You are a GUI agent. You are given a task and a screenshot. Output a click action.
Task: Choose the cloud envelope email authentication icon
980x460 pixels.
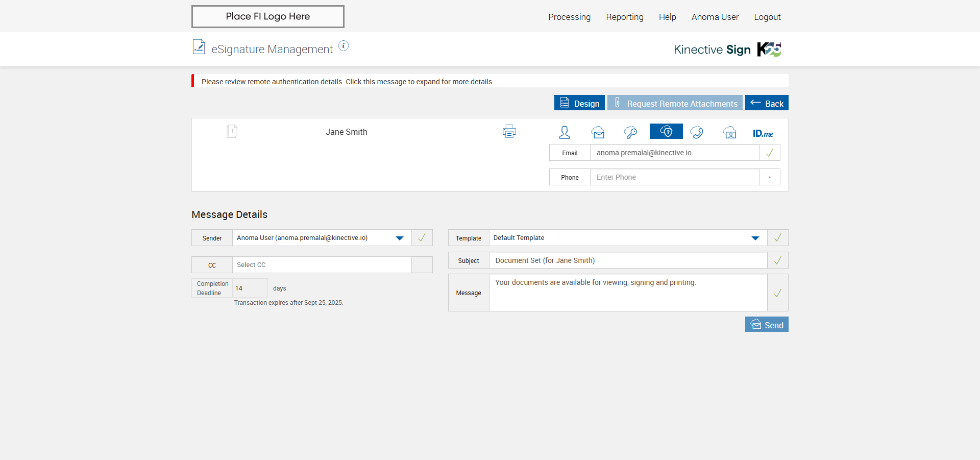(x=598, y=133)
